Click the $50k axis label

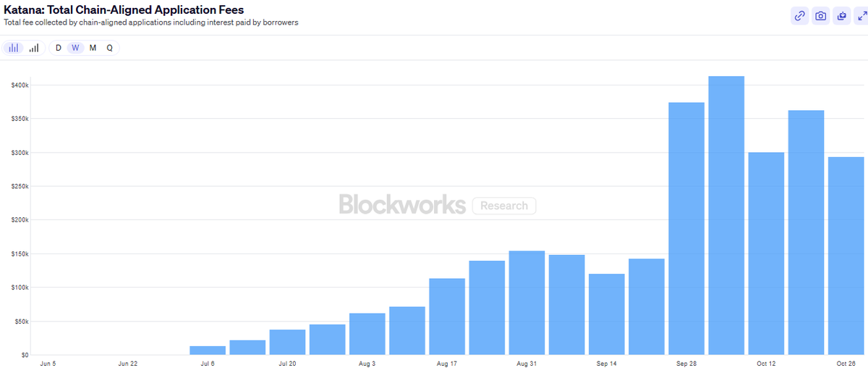21,322
